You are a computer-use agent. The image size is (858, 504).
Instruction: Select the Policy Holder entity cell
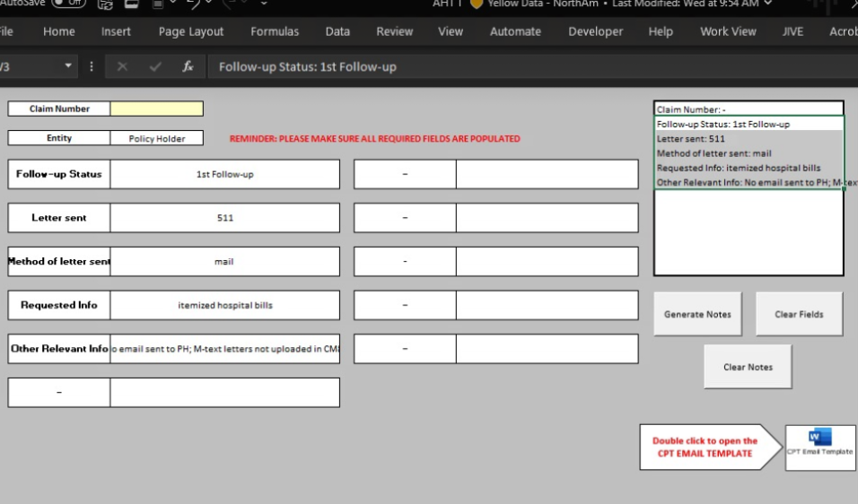156,138
